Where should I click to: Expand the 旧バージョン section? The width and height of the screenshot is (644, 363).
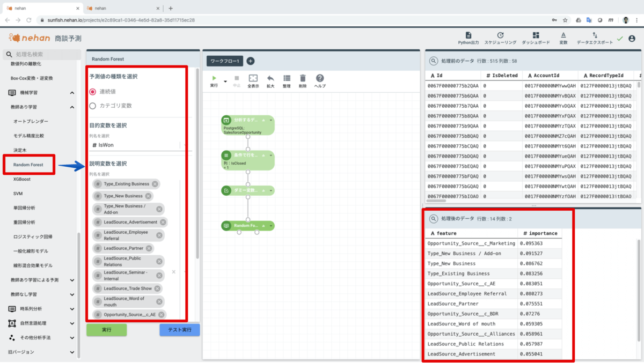point(72,352)
